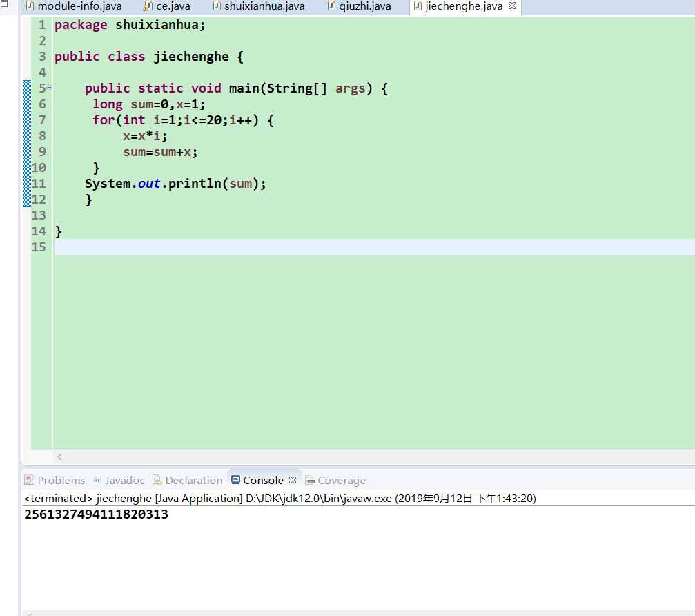Image resolution: width=695 pixels, height=616 pixels.
Task: Click the Console monitor icon
Action: point(236,480)
